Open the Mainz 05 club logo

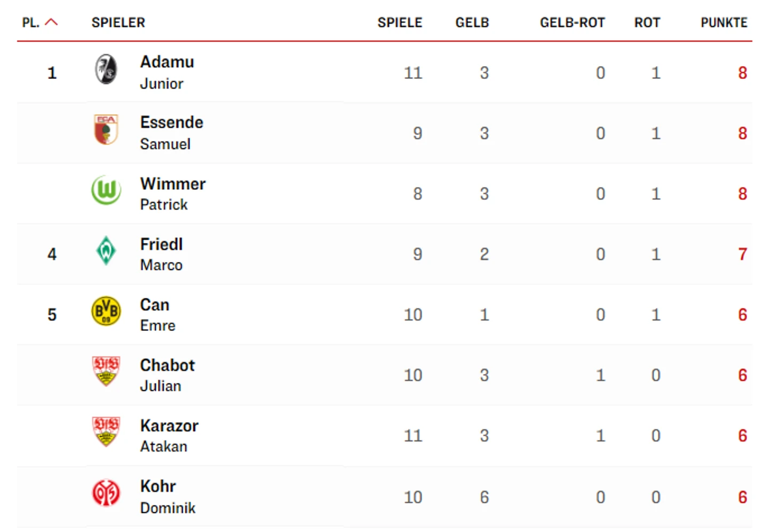tap(106, 493)
